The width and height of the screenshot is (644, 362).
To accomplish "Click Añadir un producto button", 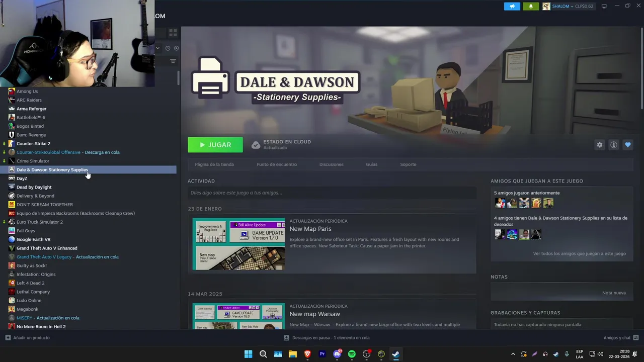I will click(28, 338).
